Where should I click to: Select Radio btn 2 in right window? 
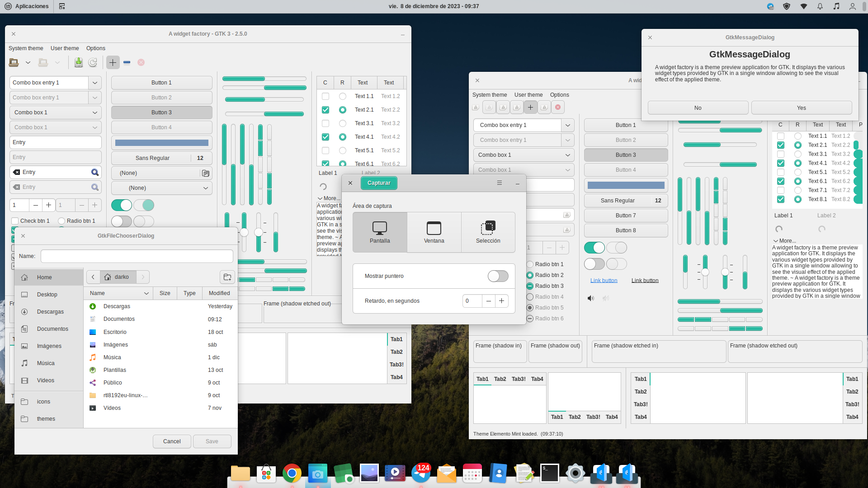530,275
